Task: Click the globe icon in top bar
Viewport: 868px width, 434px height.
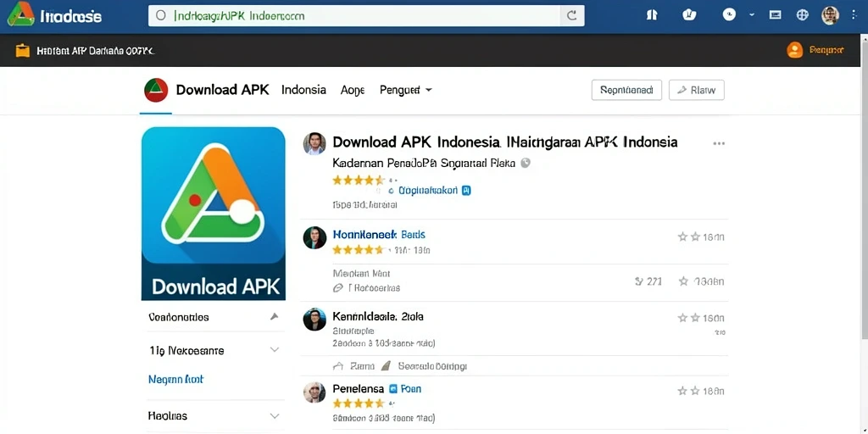Action: [803, 15]
